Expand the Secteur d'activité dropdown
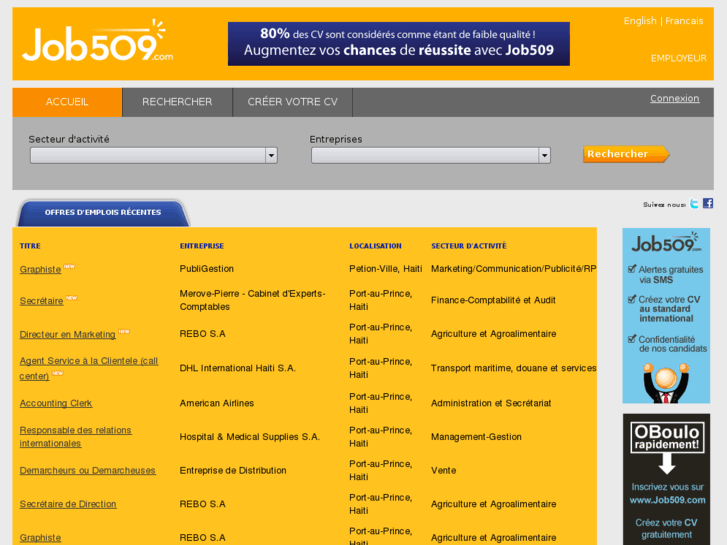 pyautogui.click(x=154, y=155)
